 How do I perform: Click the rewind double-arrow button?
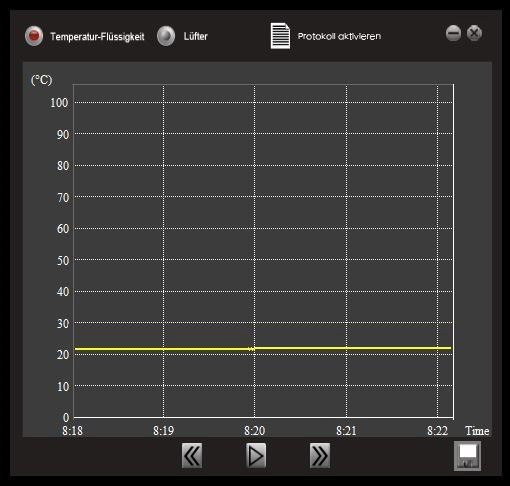click(x=192, y=455)
